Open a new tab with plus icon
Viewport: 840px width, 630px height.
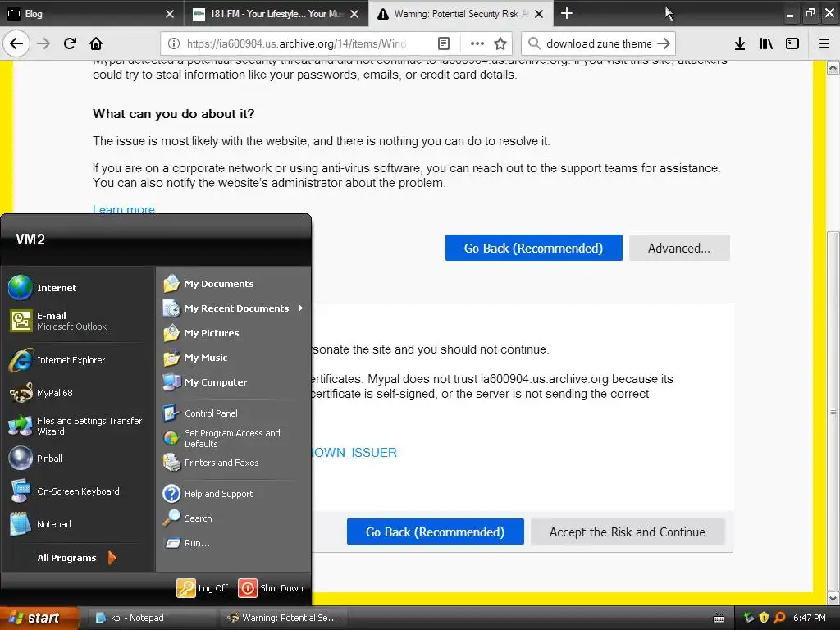pyautogui.click(x=567, y=13)
